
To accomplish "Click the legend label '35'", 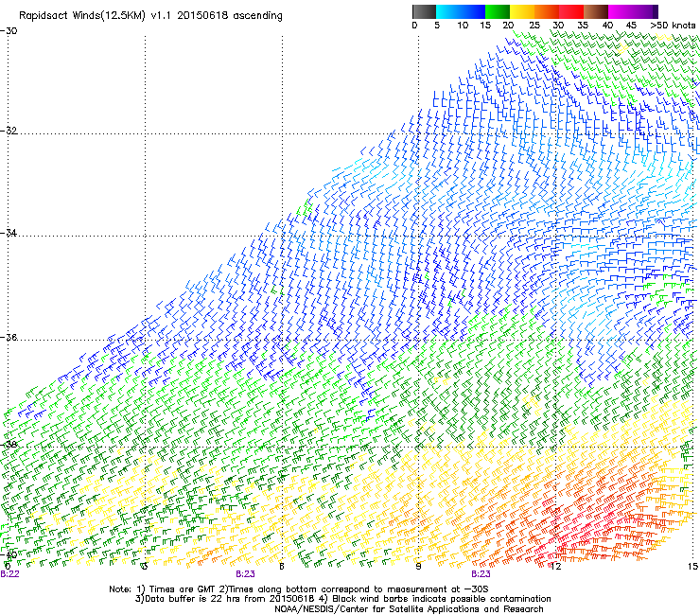I will pyautogui.click(x=583, y=26).
